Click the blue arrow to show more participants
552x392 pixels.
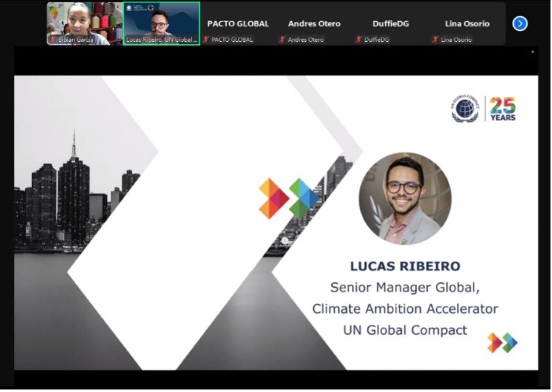pos(519,23)
